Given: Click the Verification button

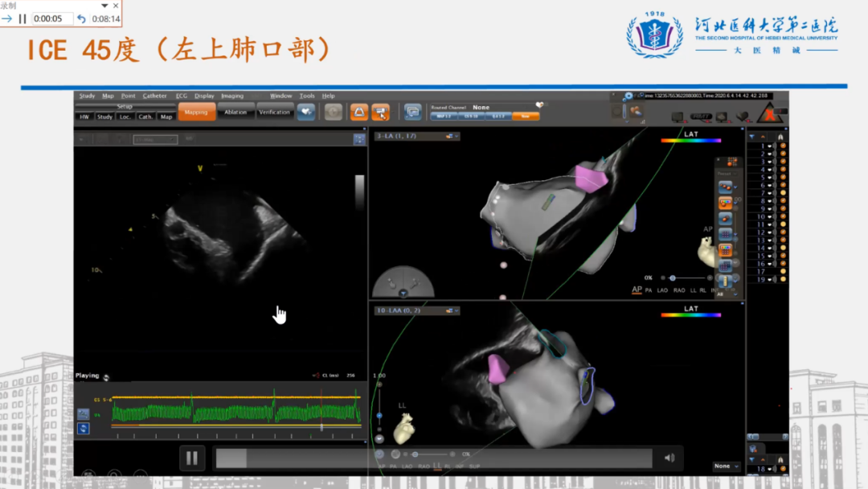Looking at the screenshot, I should pyautogui.click(x=274, y=113).
